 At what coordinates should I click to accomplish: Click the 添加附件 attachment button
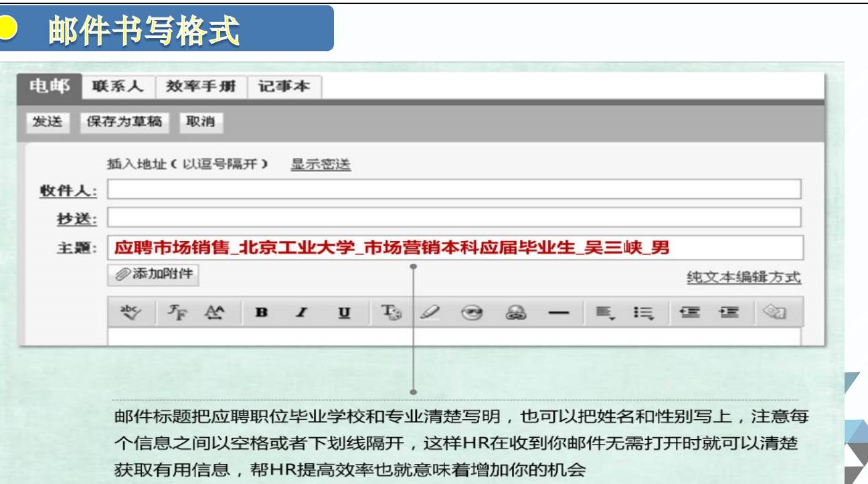[153, 274]
